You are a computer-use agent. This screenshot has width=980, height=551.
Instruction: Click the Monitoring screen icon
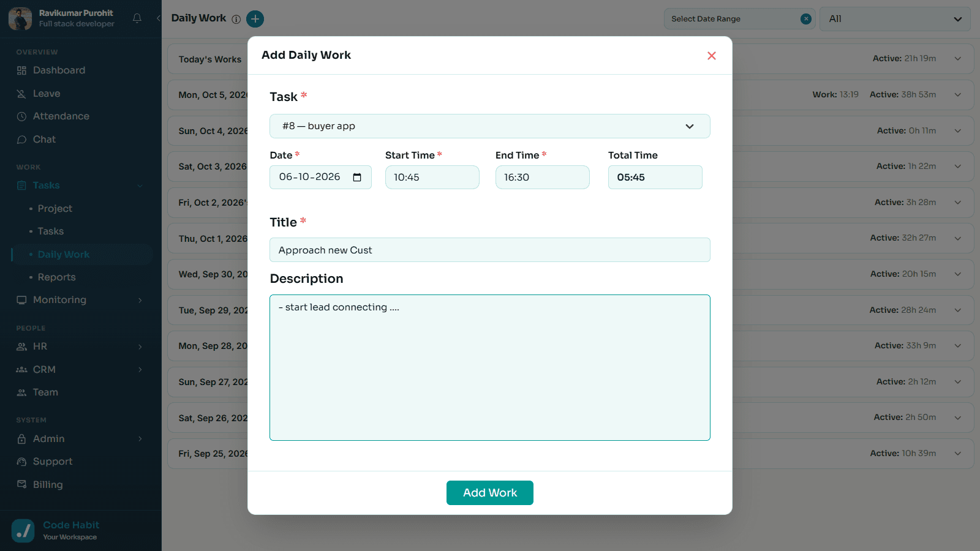[21, 300]
